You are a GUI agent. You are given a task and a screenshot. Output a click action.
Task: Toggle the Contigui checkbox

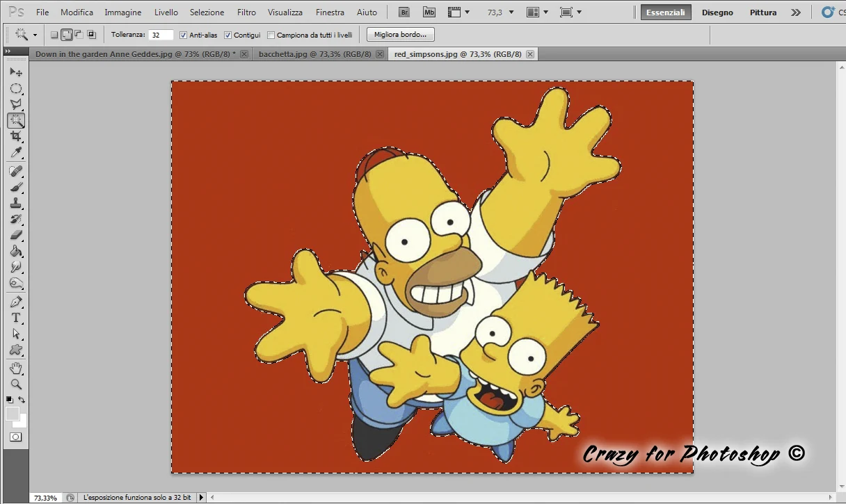228,35
